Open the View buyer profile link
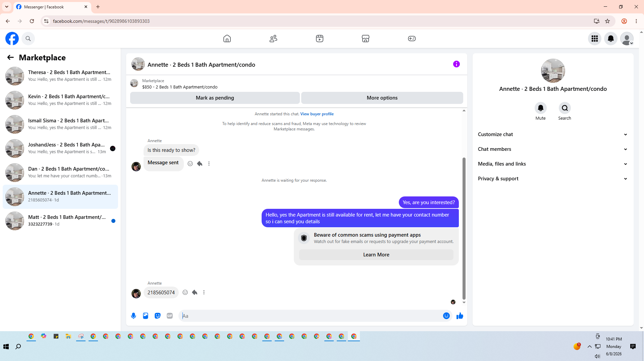The image size is (644, 361). (317, 114)
